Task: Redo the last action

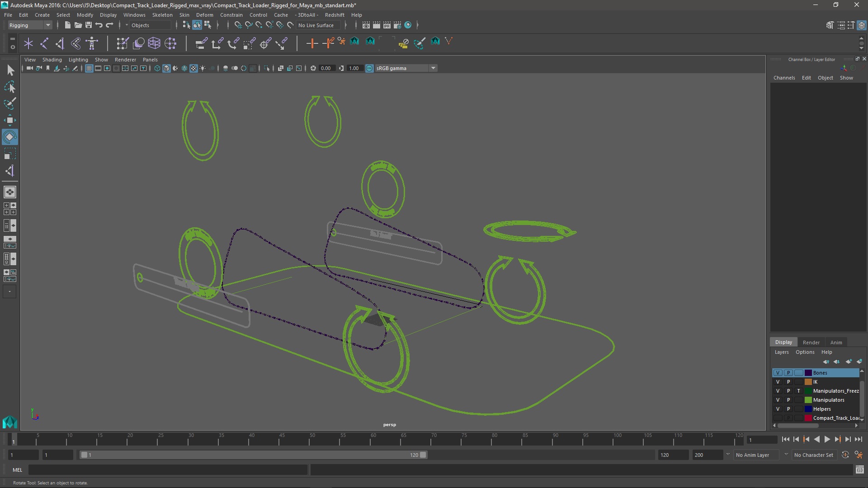Action: pos(109,25)
